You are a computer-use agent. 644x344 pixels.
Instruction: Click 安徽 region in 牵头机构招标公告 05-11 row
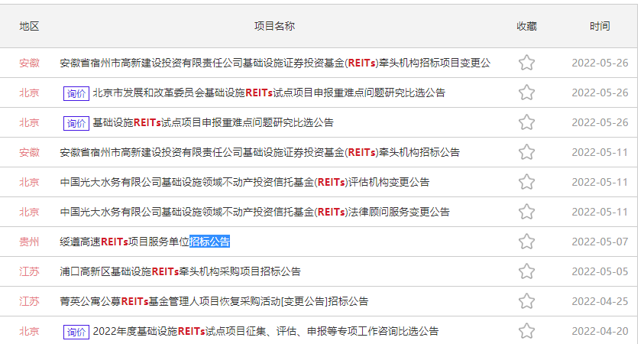[29, 152]
